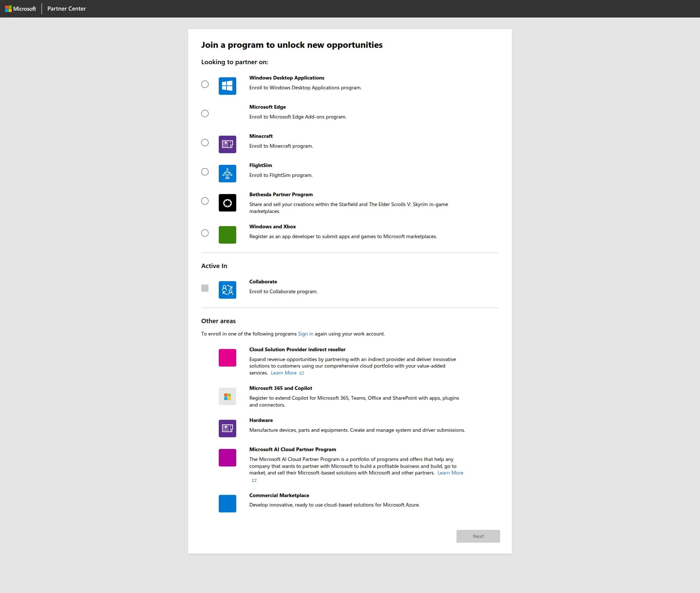Click the Hardware program title

coord(261,420)
